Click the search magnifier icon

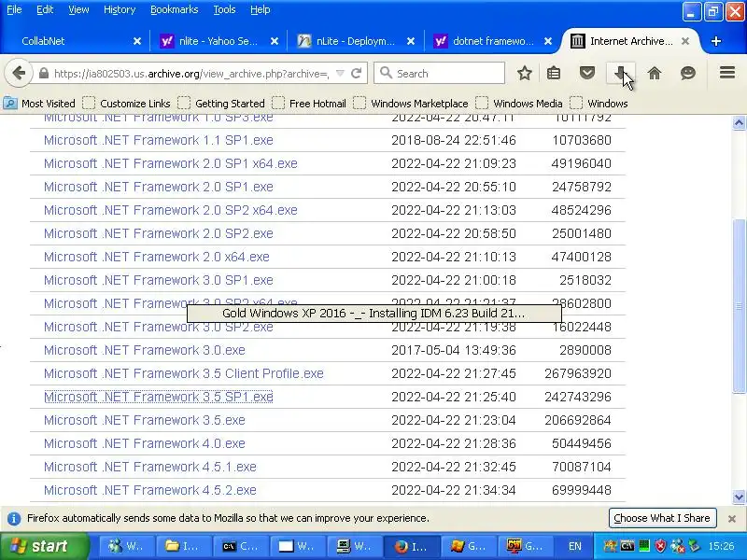coord(386,74)
